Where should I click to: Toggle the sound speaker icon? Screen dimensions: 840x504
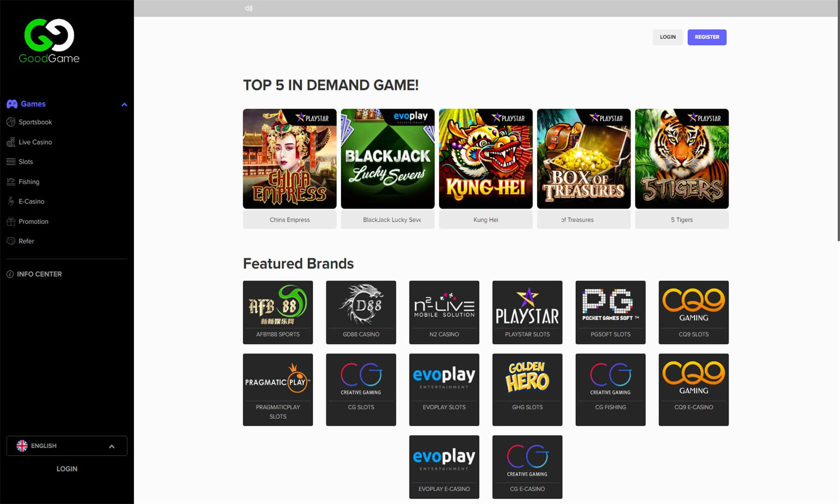pos(248,8)
